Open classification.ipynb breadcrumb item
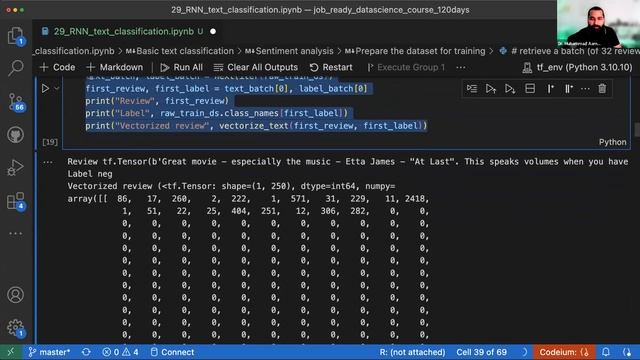This screenshot has height=360, width=640. tap(74, 51)
